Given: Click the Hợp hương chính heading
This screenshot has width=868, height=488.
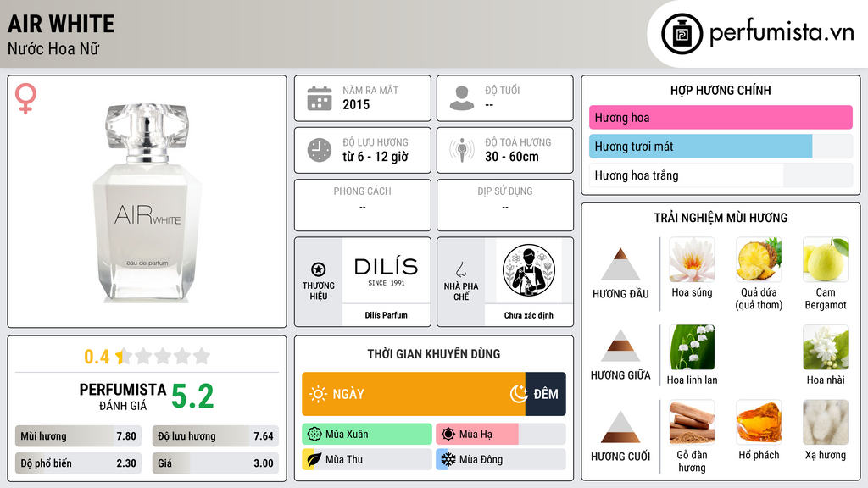Looking at the screenshot, I should click(x=721, y=90).
